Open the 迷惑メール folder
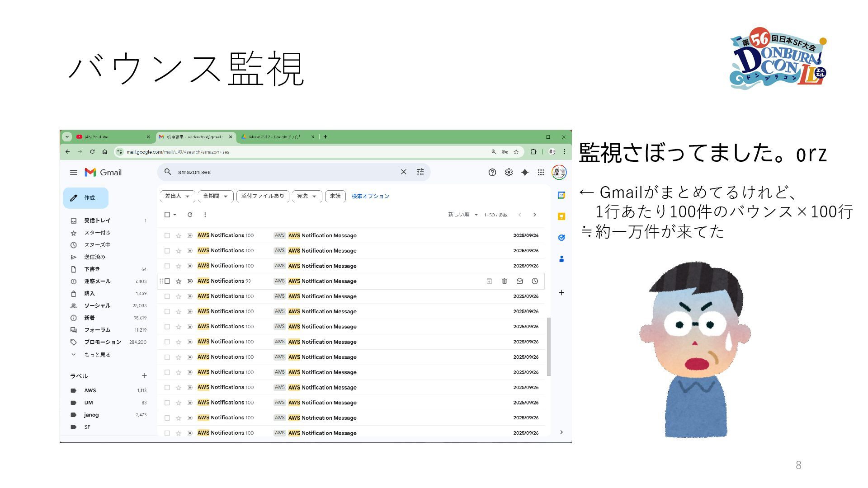This screenshot has width=868, height=488. [97, 281]
